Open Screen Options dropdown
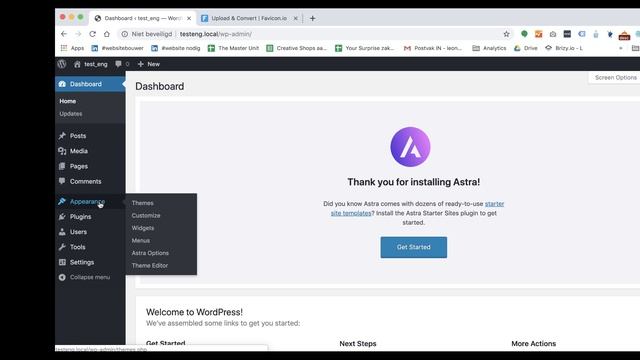 click(x=615, y=78)
